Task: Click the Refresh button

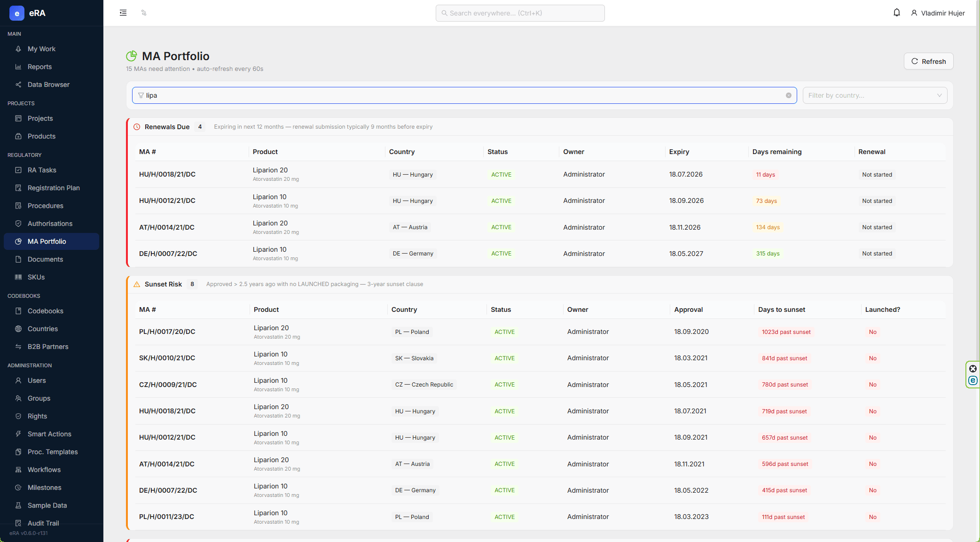Action: click(928, 61)
